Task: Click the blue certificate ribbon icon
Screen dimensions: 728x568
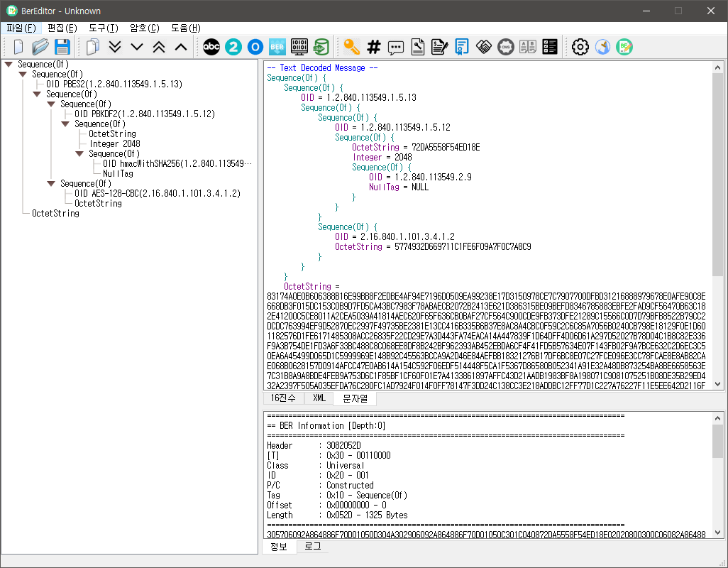Action: [x=461, y=47]
